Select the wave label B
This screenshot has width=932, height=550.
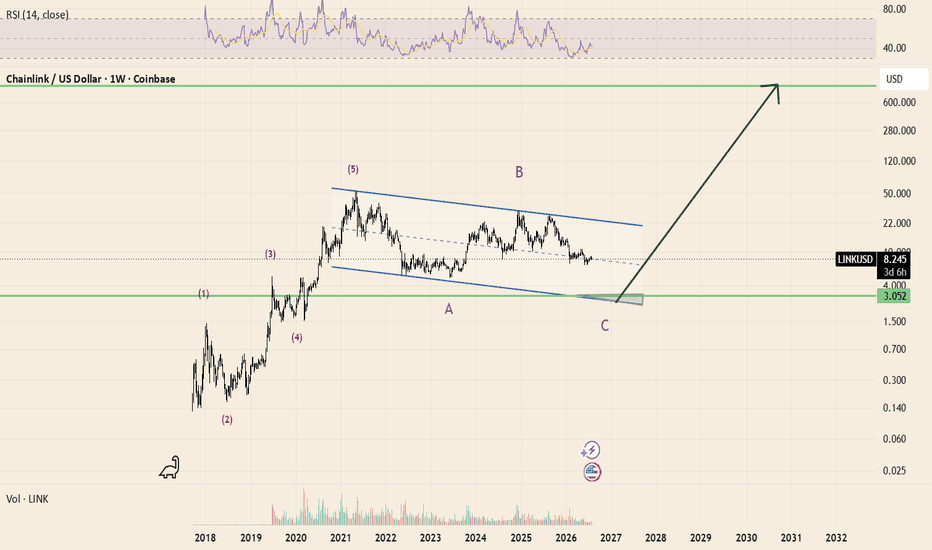point(519,172)
